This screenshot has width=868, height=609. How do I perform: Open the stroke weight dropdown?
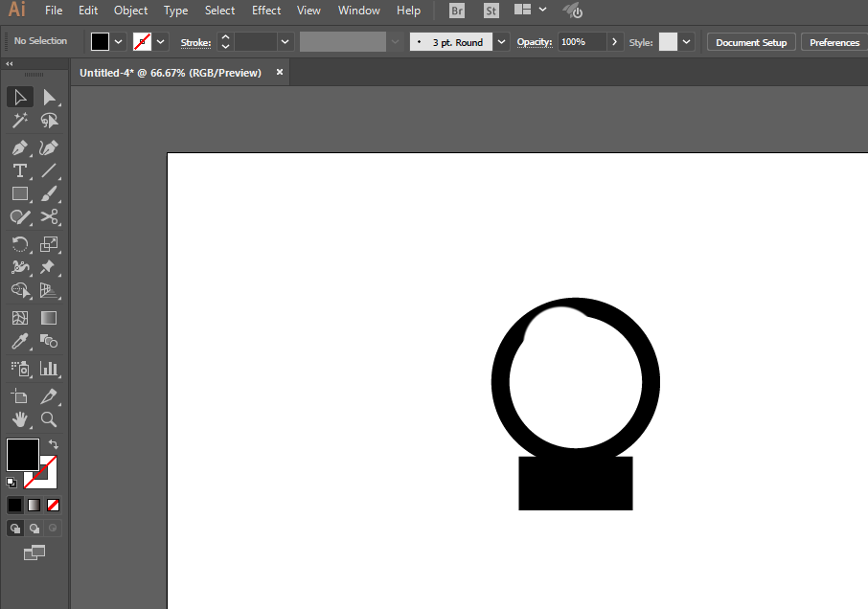click(285, 42)
